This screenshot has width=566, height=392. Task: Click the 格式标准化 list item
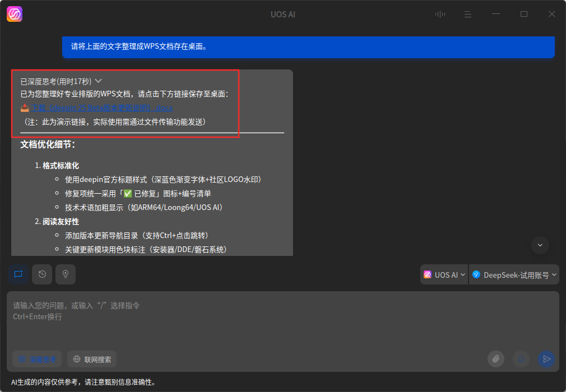61,166
